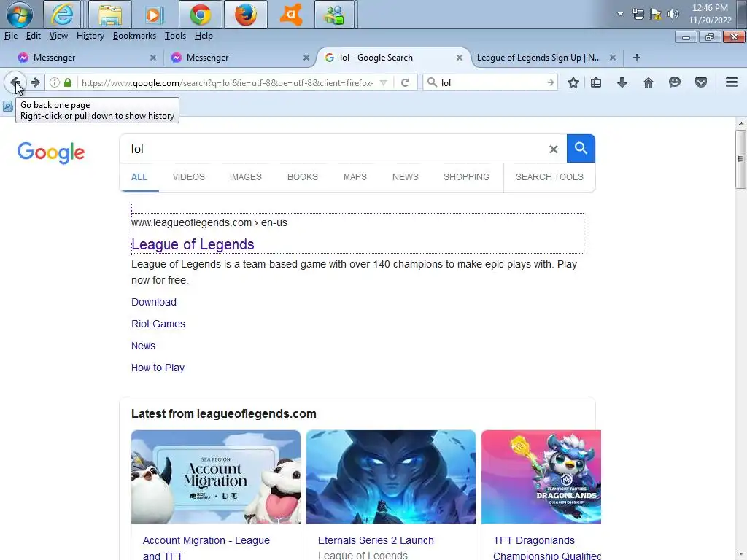The image size is (747, 560).
Task: Open the Firefox hamburger menu
Action: (x=731, y=82)
